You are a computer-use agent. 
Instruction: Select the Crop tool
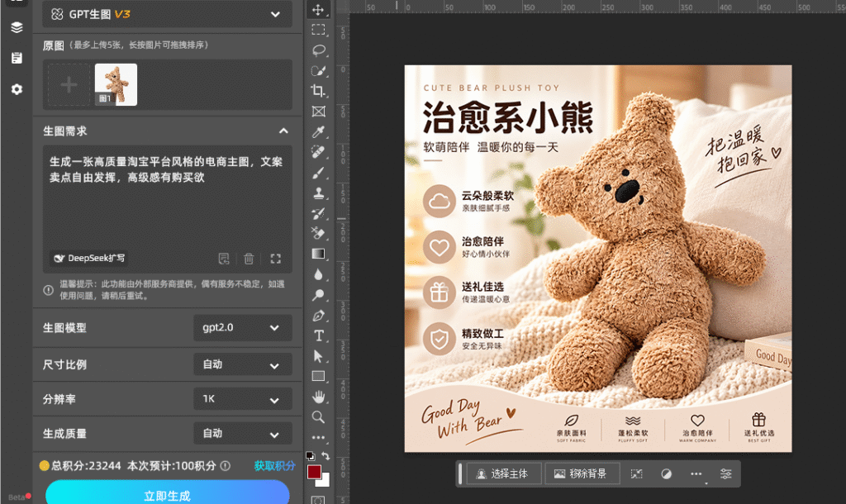(x=318, y=91)
